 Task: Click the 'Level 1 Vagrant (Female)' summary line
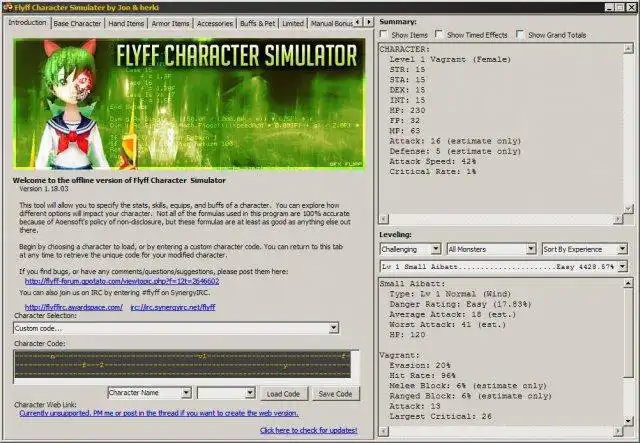450,59
